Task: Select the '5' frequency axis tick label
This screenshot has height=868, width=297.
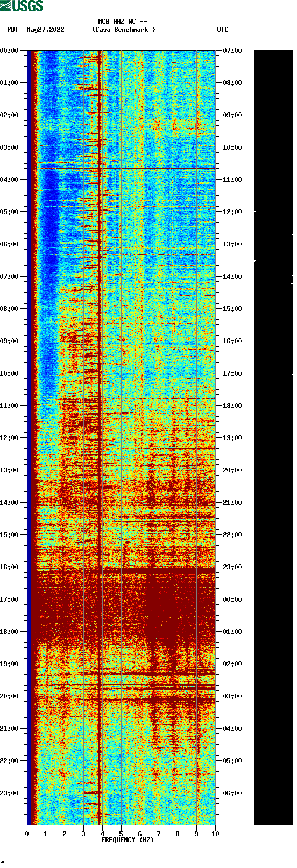Action: tap(121, 834)
